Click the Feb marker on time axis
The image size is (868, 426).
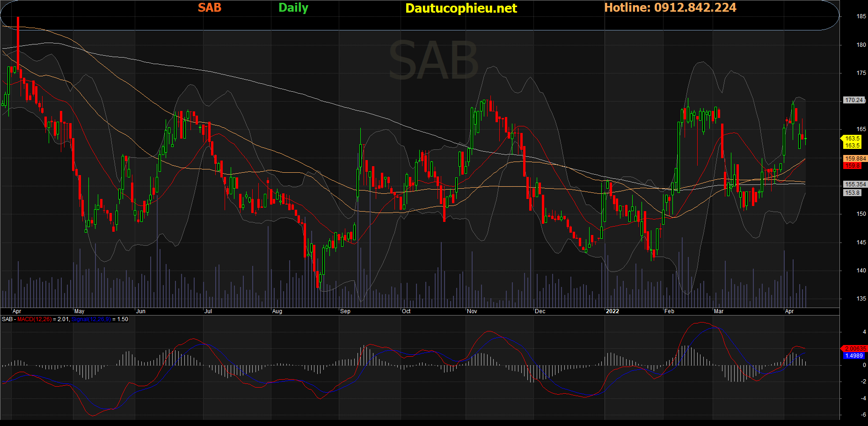(670, 311)
